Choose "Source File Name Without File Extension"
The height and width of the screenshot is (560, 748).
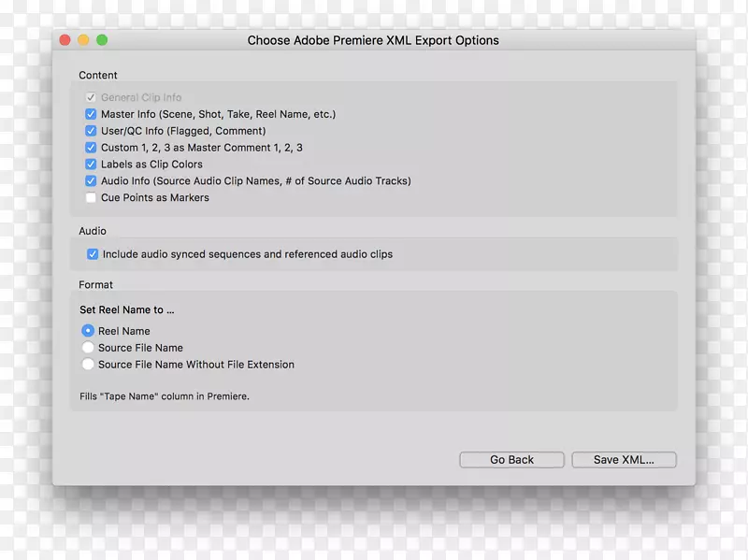click(89, 364)
